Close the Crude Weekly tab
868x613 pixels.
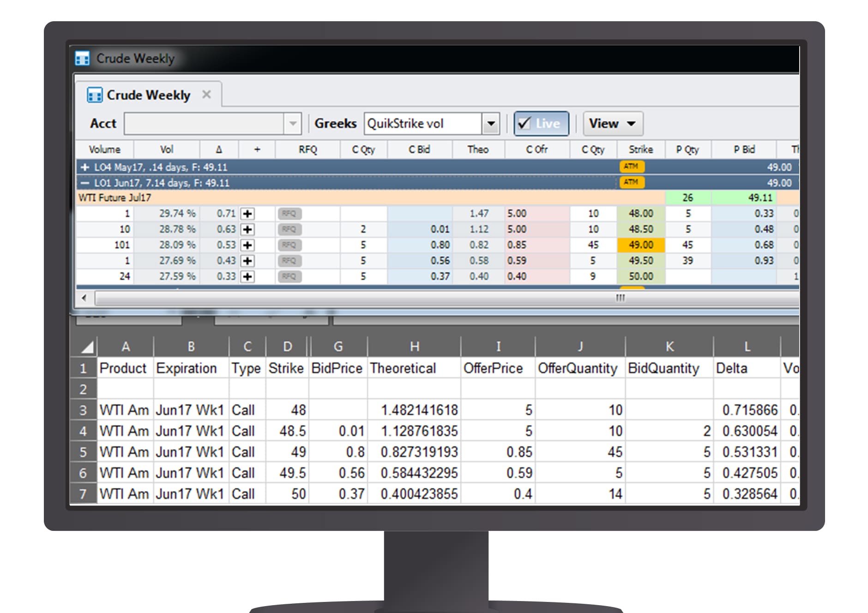(206, 95)
